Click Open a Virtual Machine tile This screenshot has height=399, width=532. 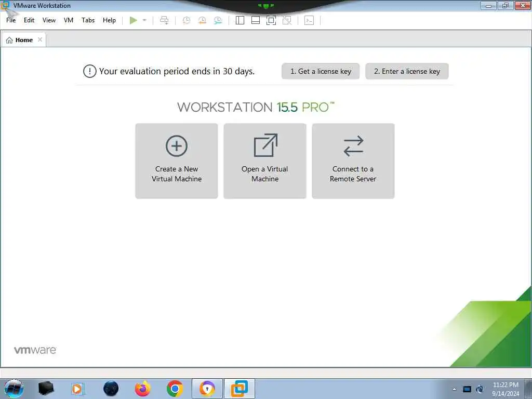pos(265,161)
